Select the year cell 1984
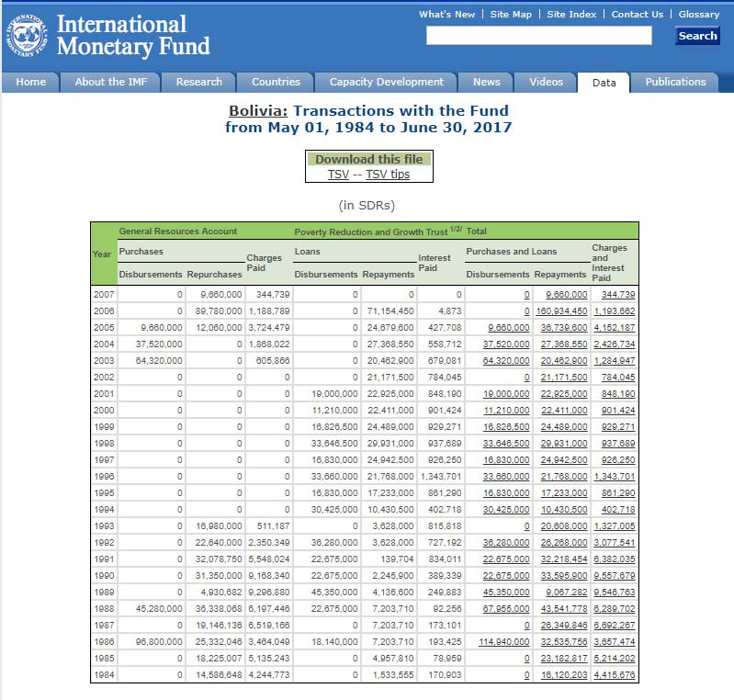Screen dimensions: 734x700 pyautogui.click(x=104, y=675)
